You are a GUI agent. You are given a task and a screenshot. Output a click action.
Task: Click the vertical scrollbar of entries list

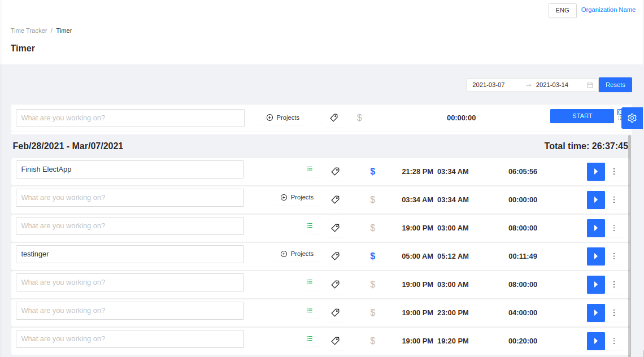tap(630, 246)
